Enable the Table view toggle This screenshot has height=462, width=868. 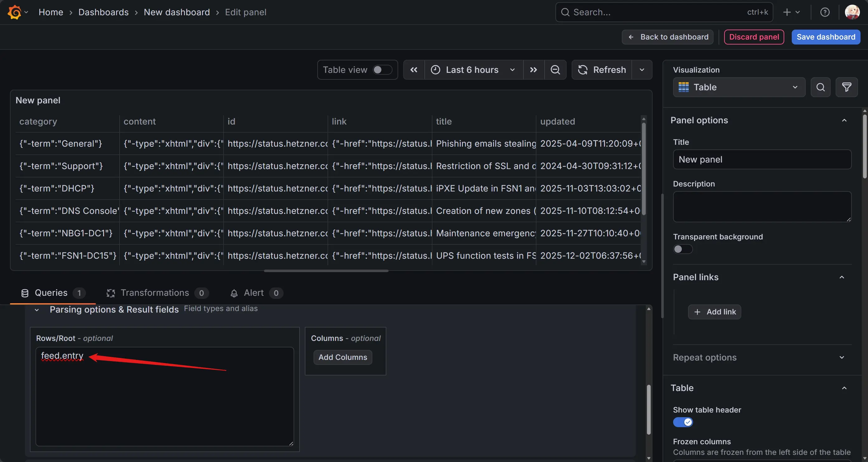(x=382, y=70)
